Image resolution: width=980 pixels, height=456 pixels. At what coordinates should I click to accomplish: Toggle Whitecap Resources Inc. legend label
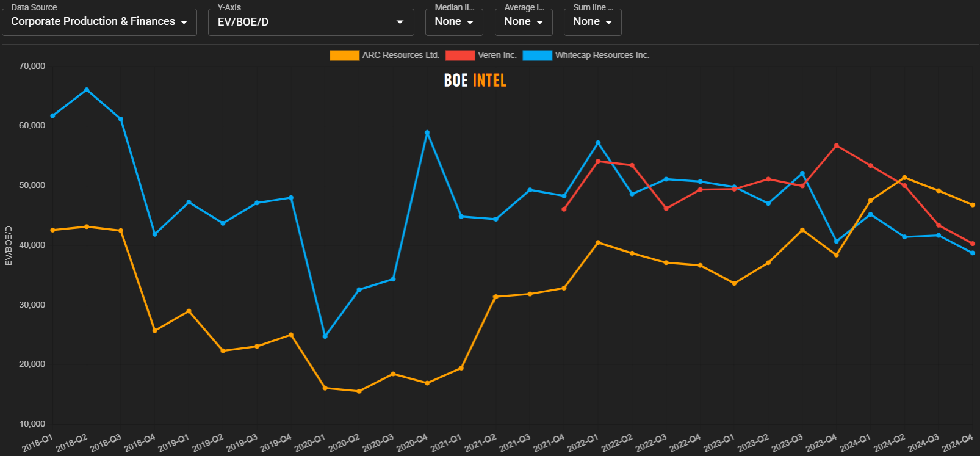click(x=602, y=55)
